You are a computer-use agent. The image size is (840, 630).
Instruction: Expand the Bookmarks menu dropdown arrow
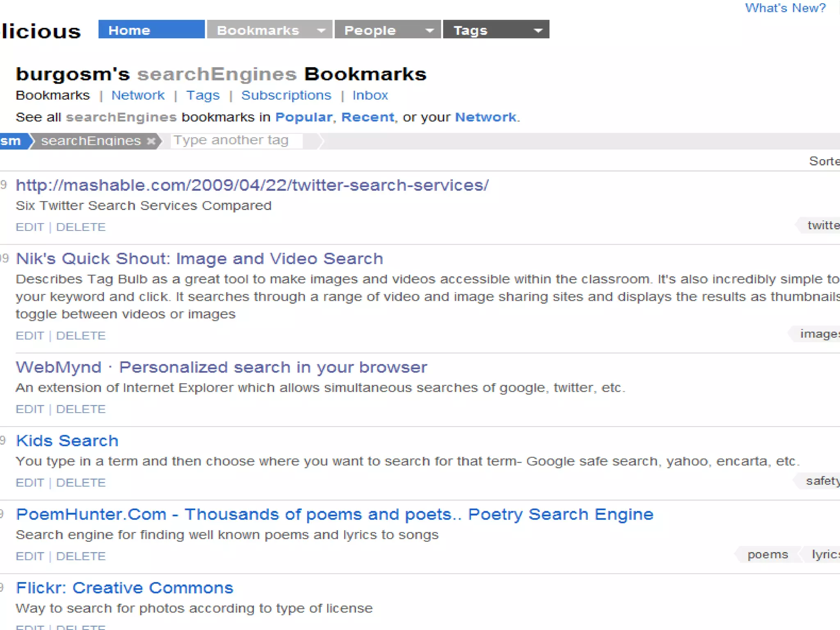pyautogui.click(x=322, y=30)
